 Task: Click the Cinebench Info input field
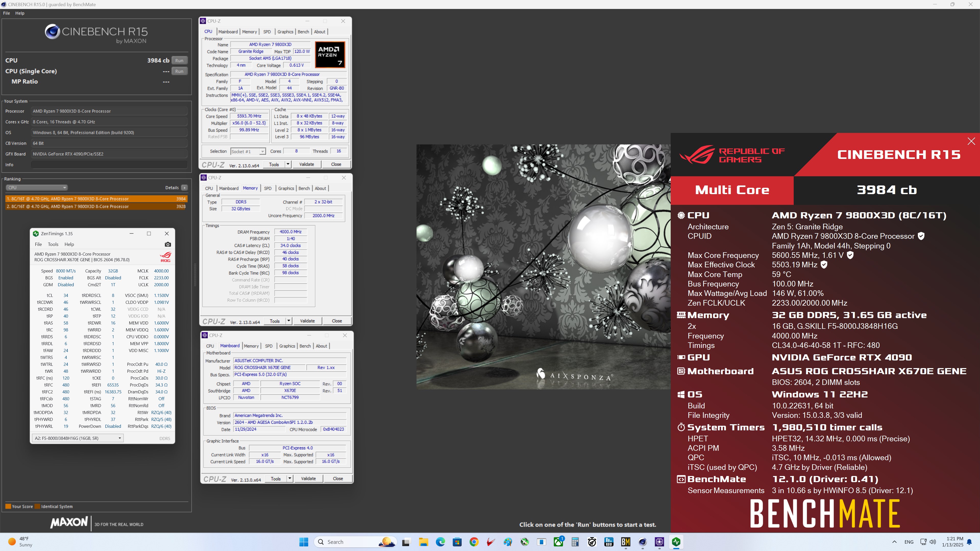click(109, 165)
